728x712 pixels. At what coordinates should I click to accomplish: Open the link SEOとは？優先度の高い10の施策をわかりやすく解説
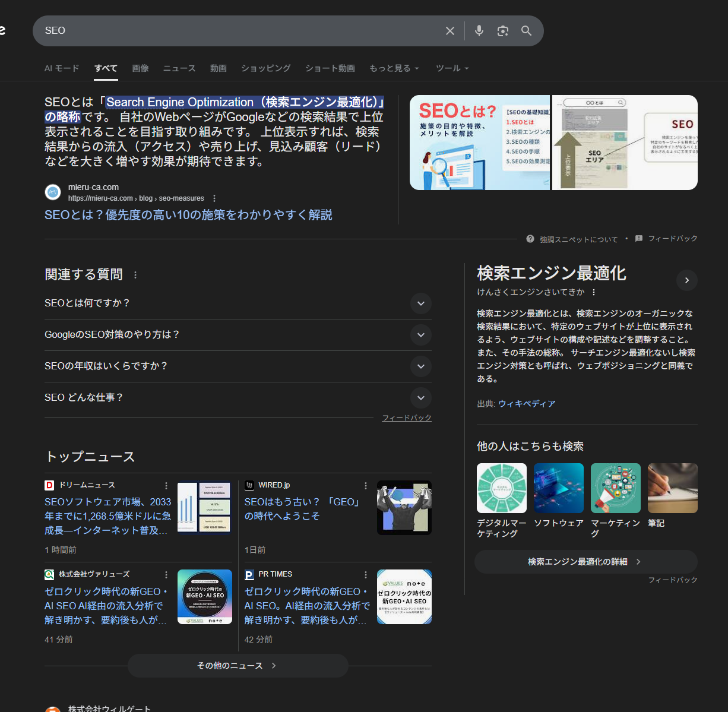coord(188,215)
